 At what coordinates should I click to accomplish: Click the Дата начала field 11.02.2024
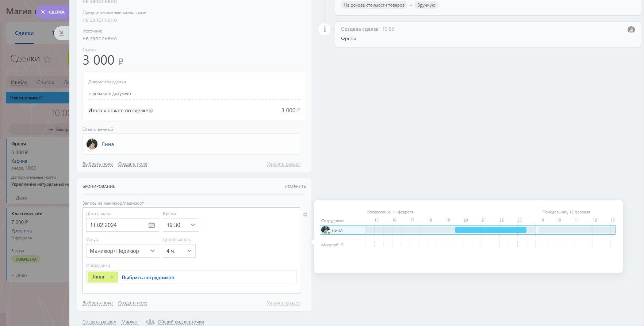click(122, 225)
